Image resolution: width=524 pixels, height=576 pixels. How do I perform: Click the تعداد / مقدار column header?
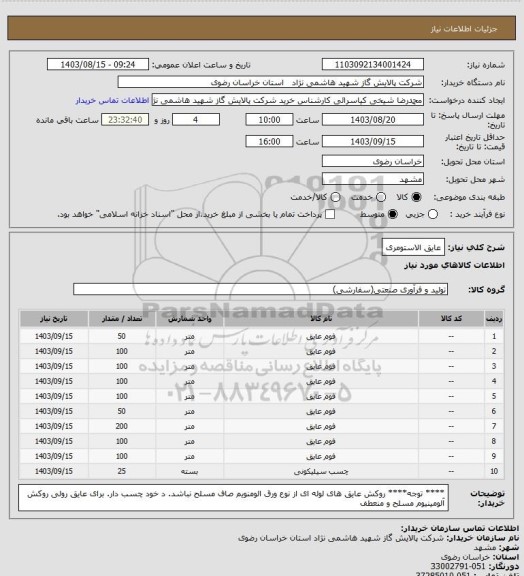[x=122, y=319]
